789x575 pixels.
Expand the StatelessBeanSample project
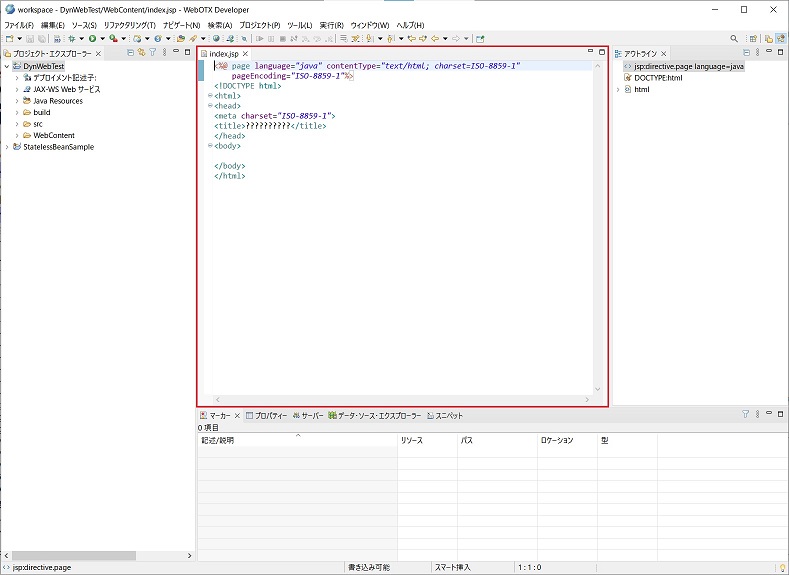7,147
